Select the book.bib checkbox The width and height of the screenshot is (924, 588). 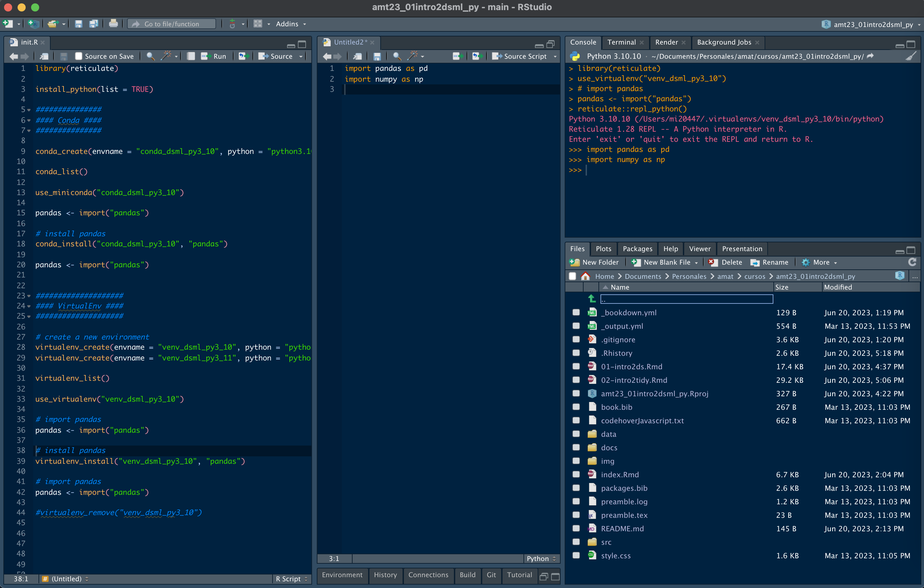coord(576,407)
